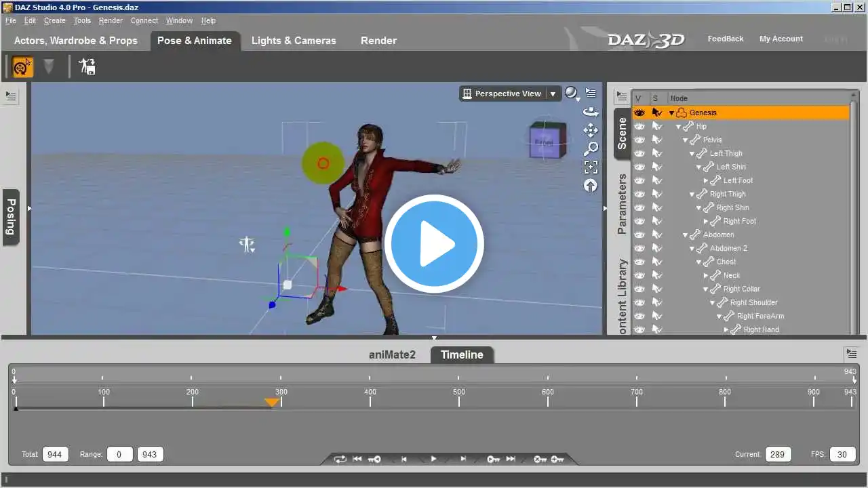
Task: Click the pan camera arrows icon
Action: (591, 129)
